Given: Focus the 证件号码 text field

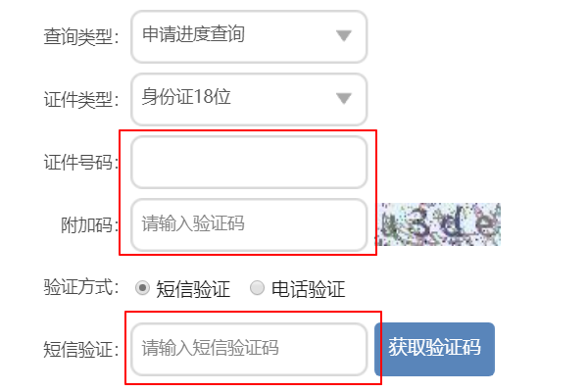Looking at the screenshot, I should 249,162.
